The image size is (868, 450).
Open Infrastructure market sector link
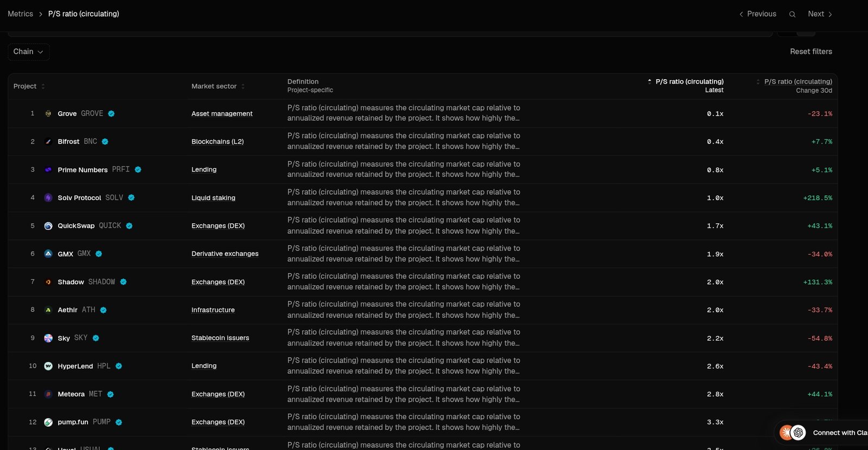click(213, 310)
